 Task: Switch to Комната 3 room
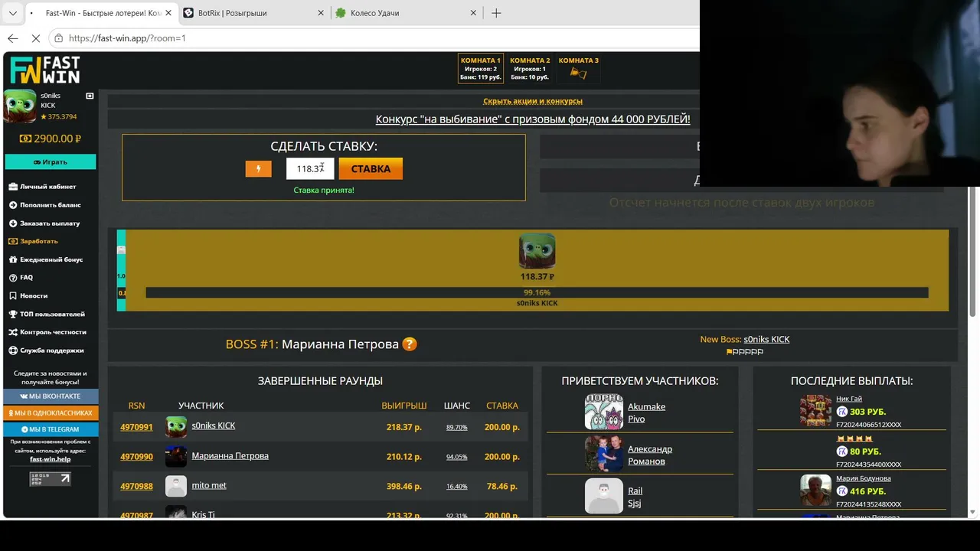[x=579, y=68]
